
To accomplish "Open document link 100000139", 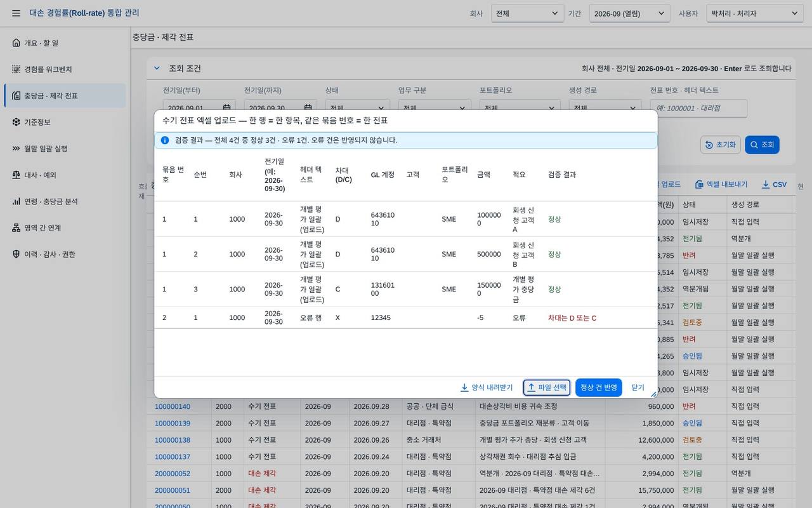I will (173, 423).
